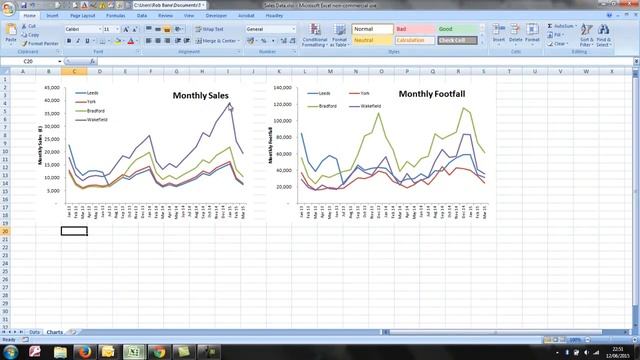Click the Monthly Sales chart title
This screenshot has height=360, width=640.
pyautogui.click(x=200, y=96)
